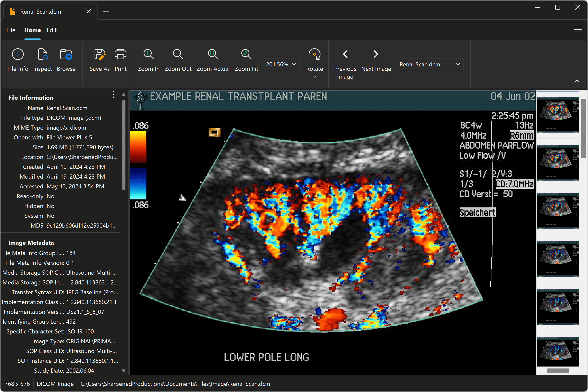The height and width of the screenshot is (392, 588).
Task: Open the File menu
Action: pos(11,30)
